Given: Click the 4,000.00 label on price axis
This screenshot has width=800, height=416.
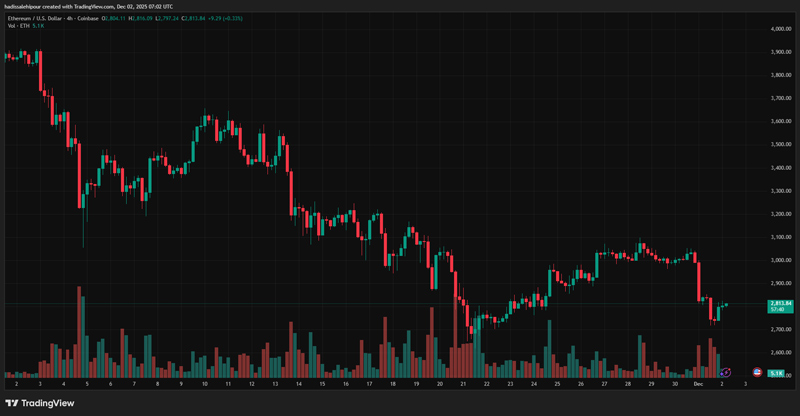Looking at the screenshot, I should pos(780,29).
